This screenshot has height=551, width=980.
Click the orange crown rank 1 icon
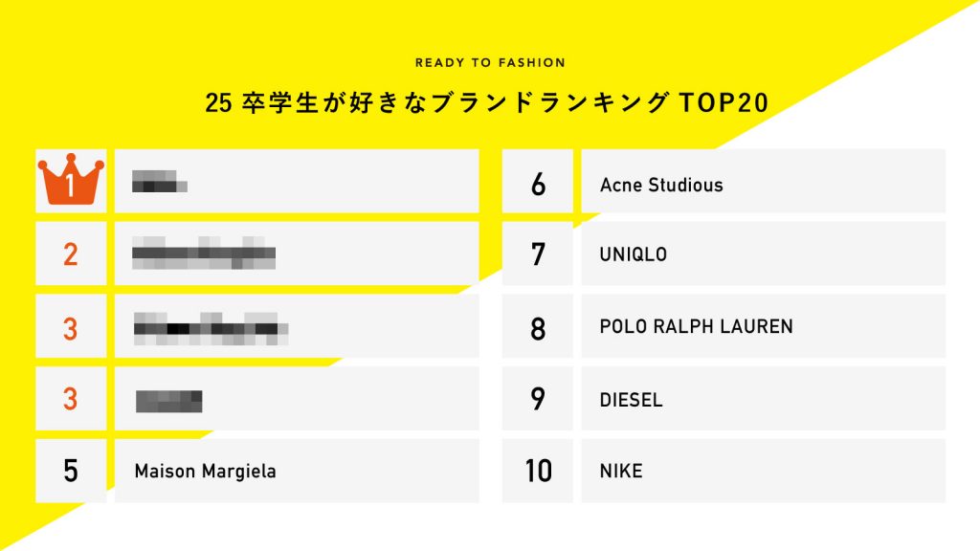71,181
